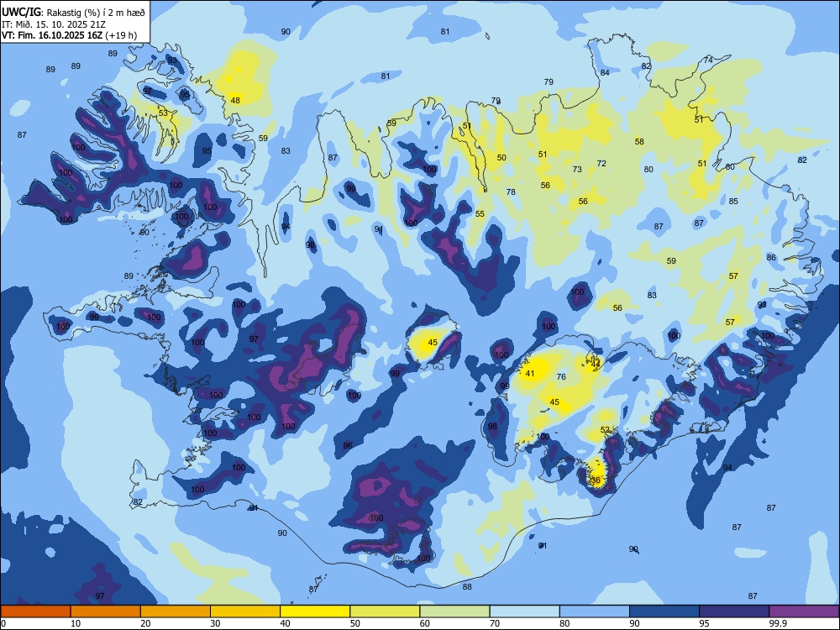Click the 10–20% orange legend swatch
This screenshot has width=840, height=630.
coord(106,612)
